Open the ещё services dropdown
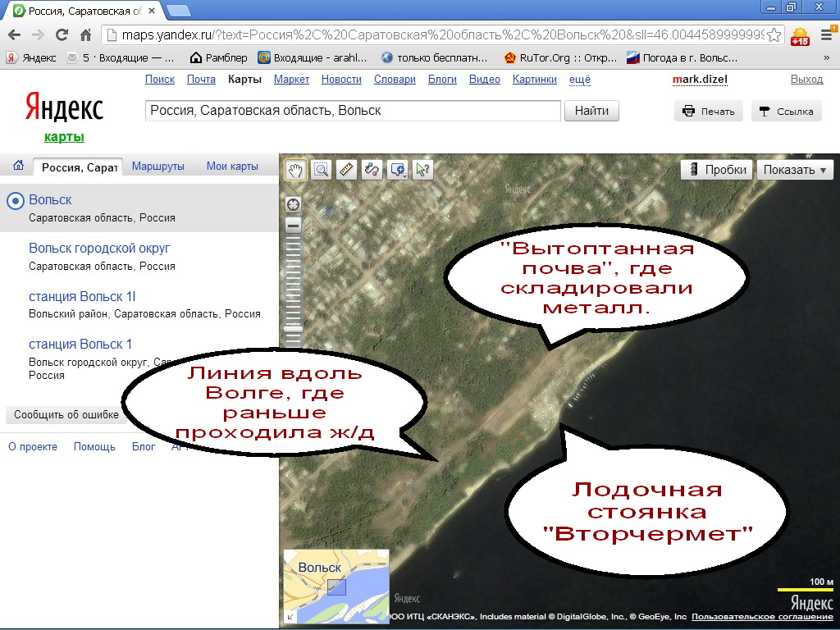 point(580,80)
